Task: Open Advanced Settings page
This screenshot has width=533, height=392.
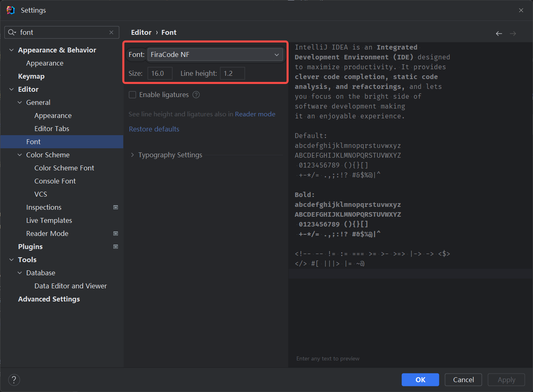Action: (x=49, y=299)
